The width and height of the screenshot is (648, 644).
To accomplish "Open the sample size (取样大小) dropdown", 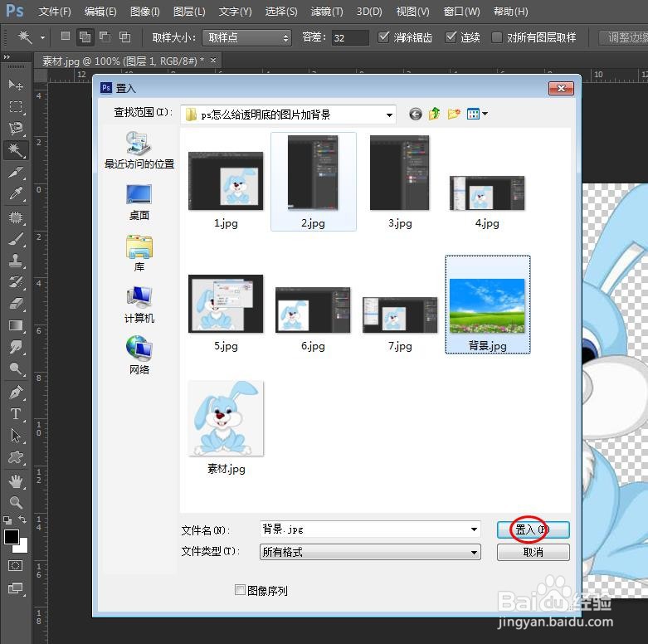I will 246,37.
